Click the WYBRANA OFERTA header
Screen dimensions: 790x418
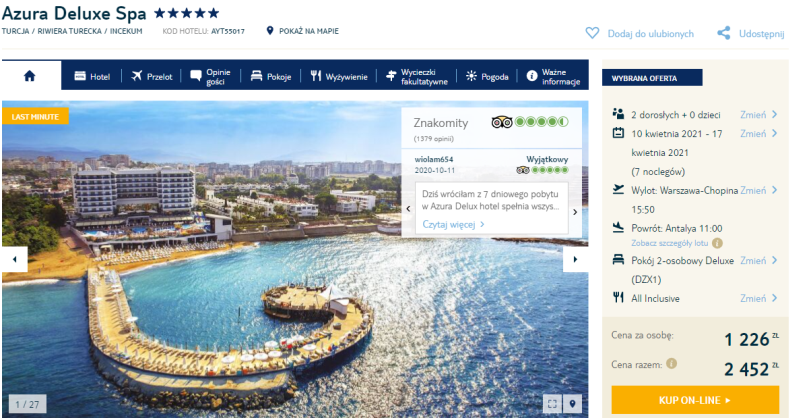point(652,78)
